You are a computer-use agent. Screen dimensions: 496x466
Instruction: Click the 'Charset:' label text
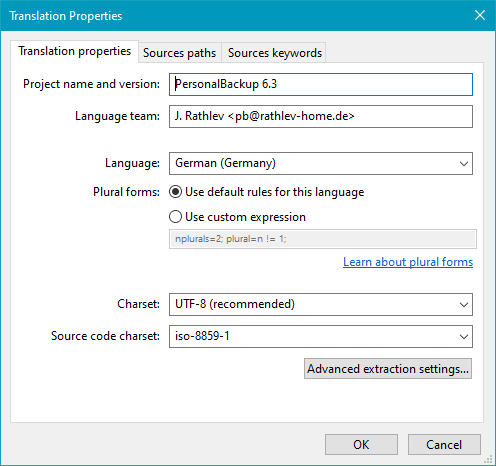click(138, 304)
